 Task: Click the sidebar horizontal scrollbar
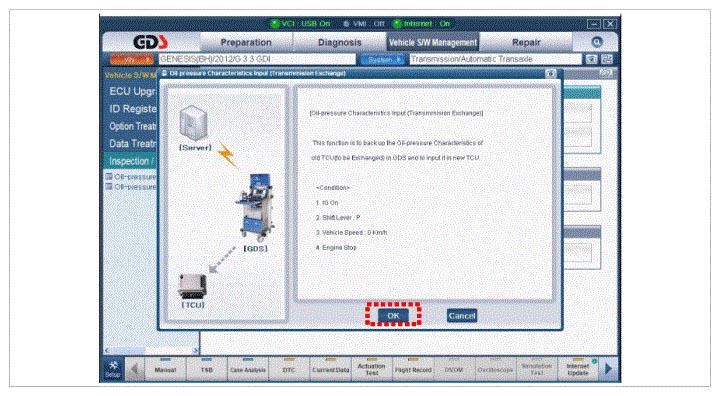[152, 351]
